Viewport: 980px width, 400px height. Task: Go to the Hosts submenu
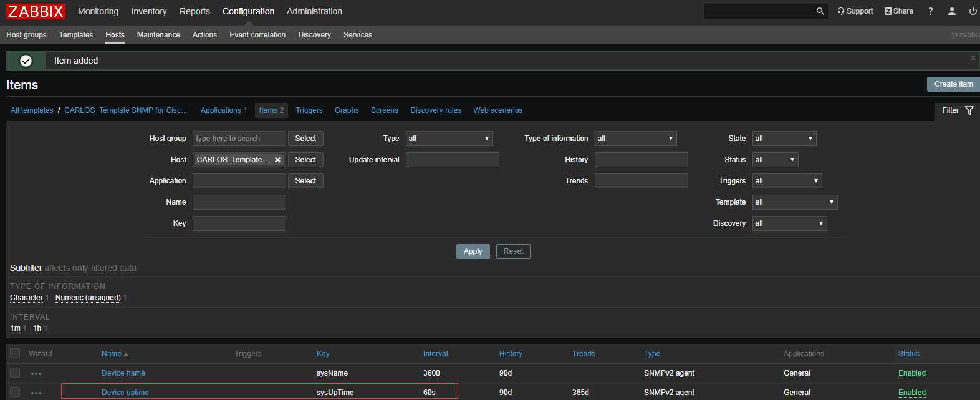click(115, 35)
